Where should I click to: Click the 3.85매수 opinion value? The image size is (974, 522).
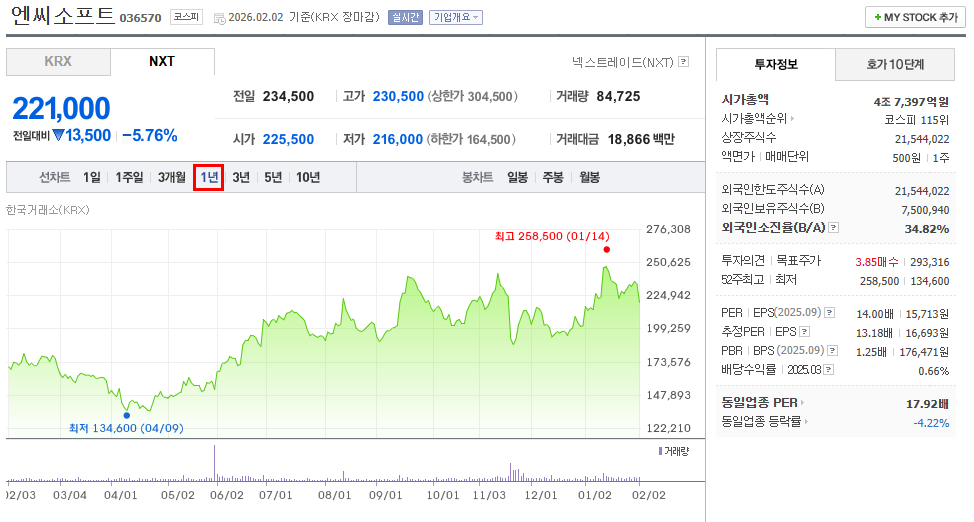coord(877,262)
